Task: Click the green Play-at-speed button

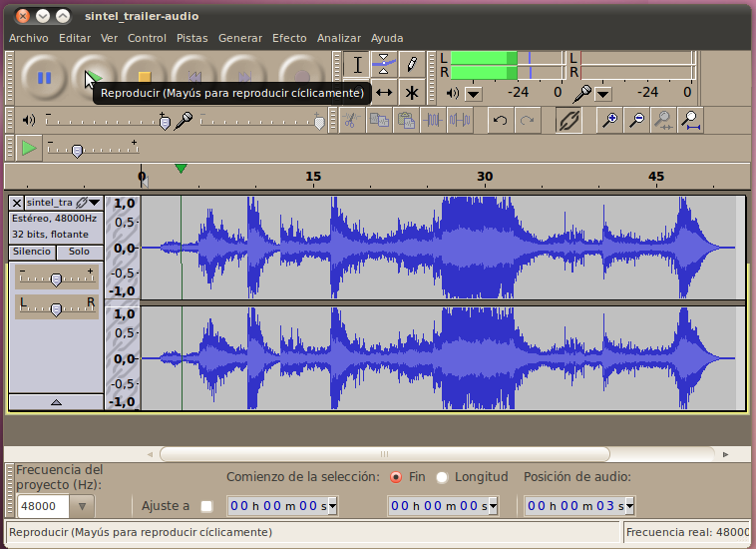Action: click(x=29, y=148)
